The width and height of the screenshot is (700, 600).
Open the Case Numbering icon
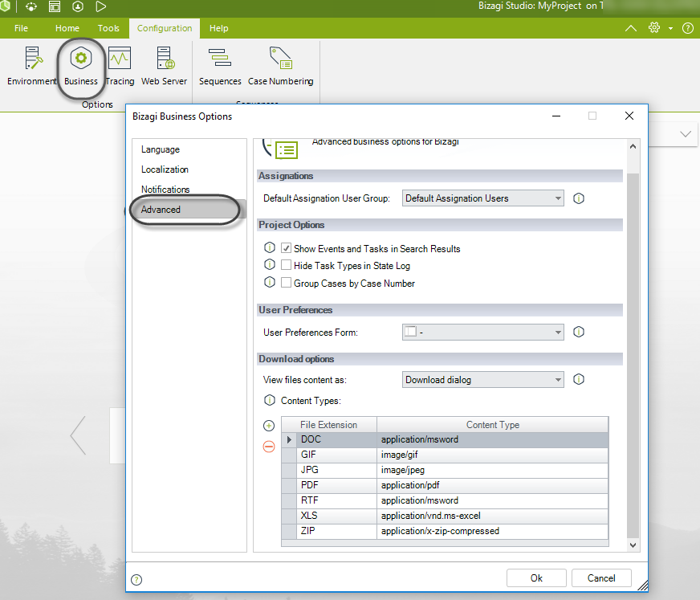pos(281,66)
